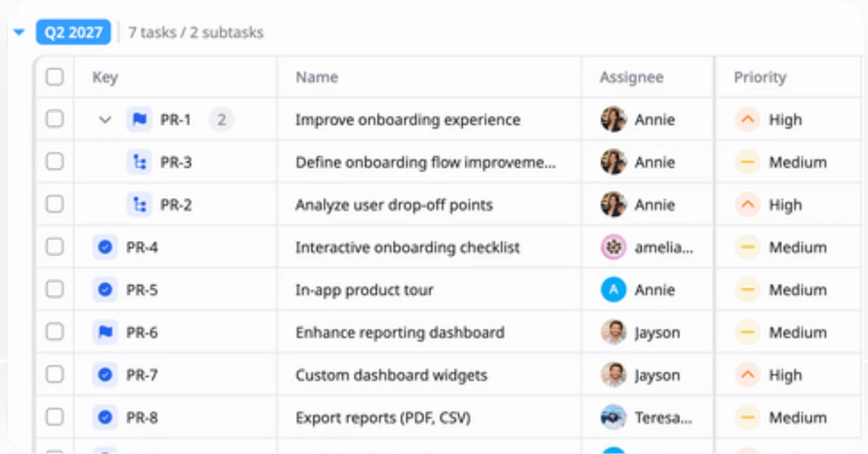This screenshot has width=868, height=454.
Task: Click the subtask icon next to PR-2
Action: coord(139,204)
